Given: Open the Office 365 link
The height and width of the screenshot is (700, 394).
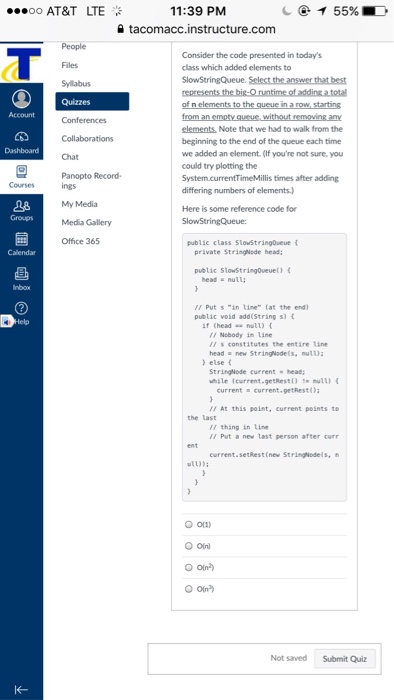Looking at the screenshot, I should click(x=81, y=241).
